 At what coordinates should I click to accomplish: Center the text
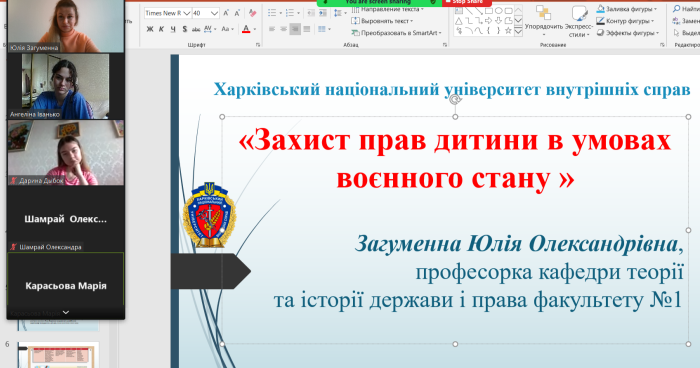coord(283,29)
